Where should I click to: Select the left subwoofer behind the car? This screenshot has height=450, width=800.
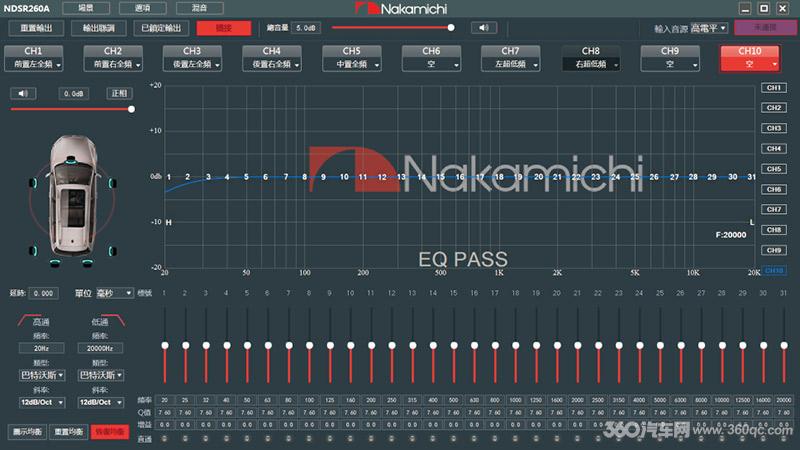[x=55, y=263]
